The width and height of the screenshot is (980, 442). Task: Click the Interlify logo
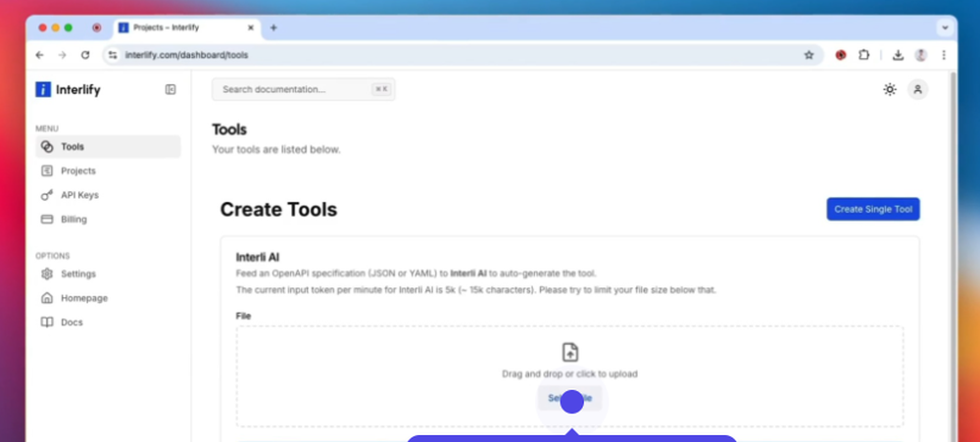(68, 89)
